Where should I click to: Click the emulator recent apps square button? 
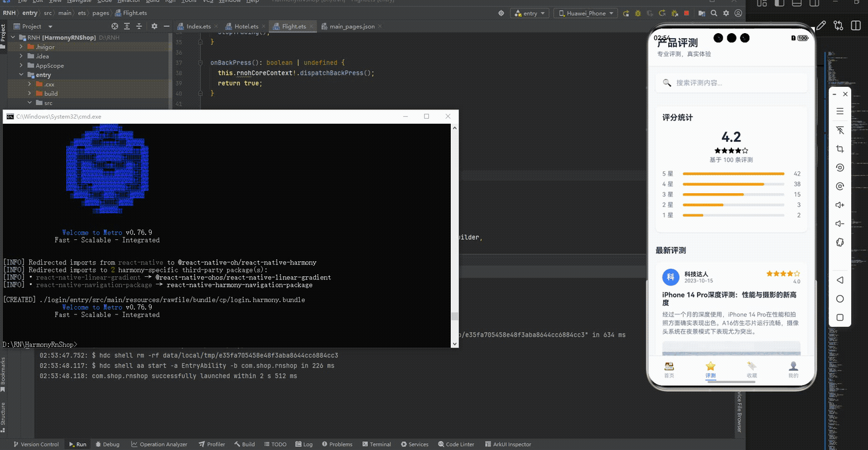840,317
